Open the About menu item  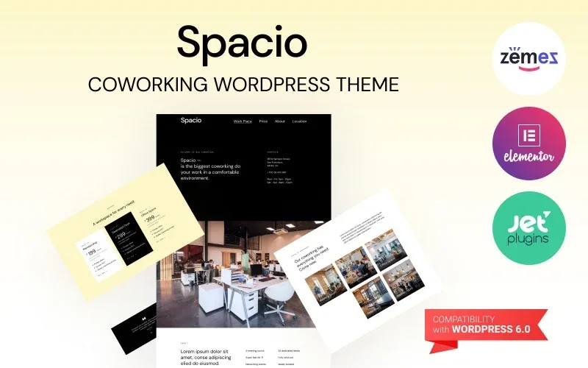280,121
